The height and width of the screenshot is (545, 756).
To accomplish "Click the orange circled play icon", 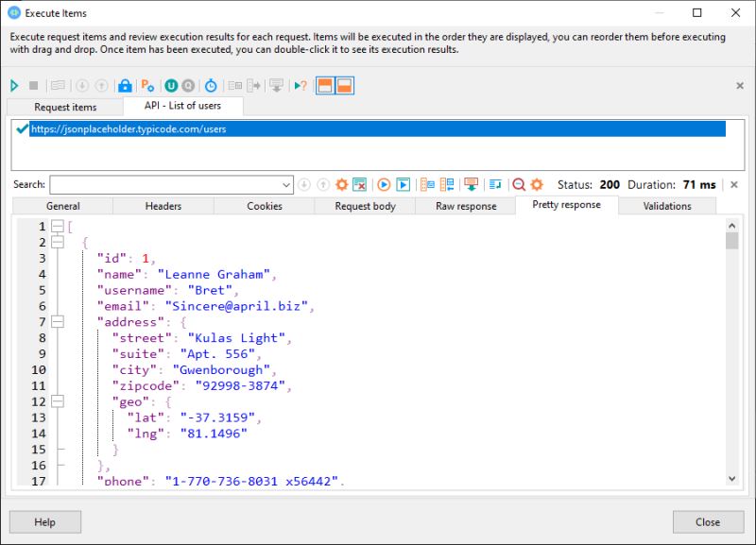I will (384, 184).
